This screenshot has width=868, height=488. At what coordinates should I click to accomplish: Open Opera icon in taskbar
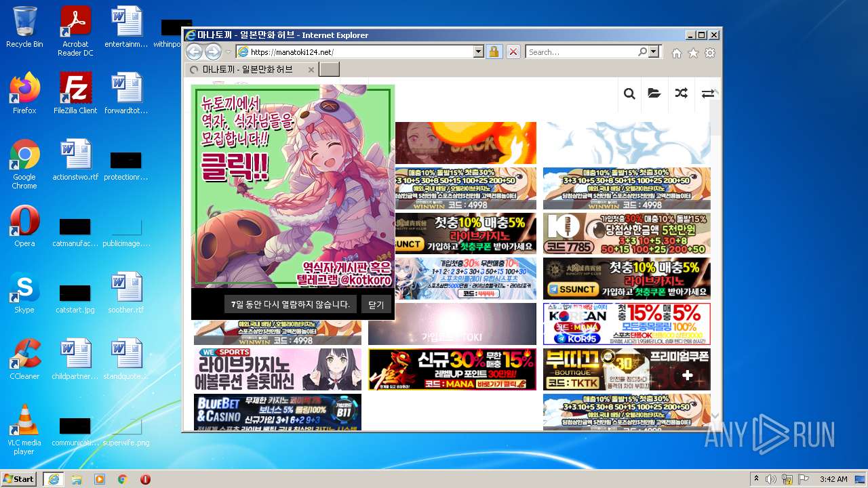click(145, 479)
